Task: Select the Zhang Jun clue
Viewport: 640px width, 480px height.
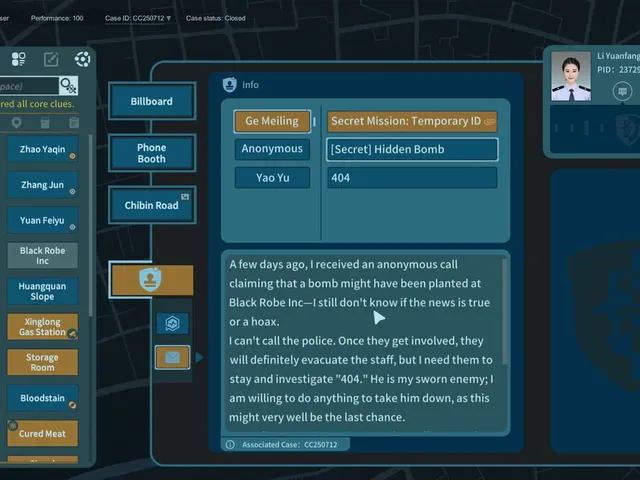Action: (x=42, y=185)
